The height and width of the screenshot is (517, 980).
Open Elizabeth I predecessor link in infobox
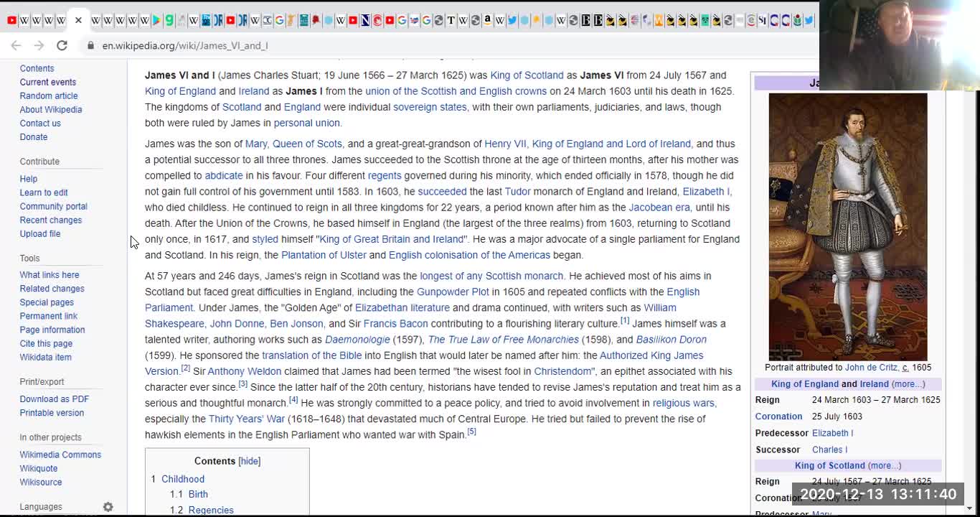tap(832, 433)
